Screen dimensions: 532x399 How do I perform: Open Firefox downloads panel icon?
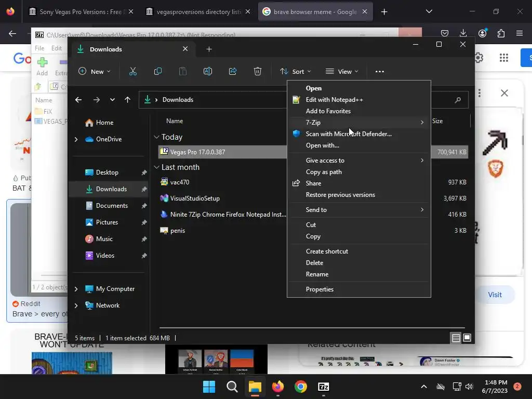463,33
